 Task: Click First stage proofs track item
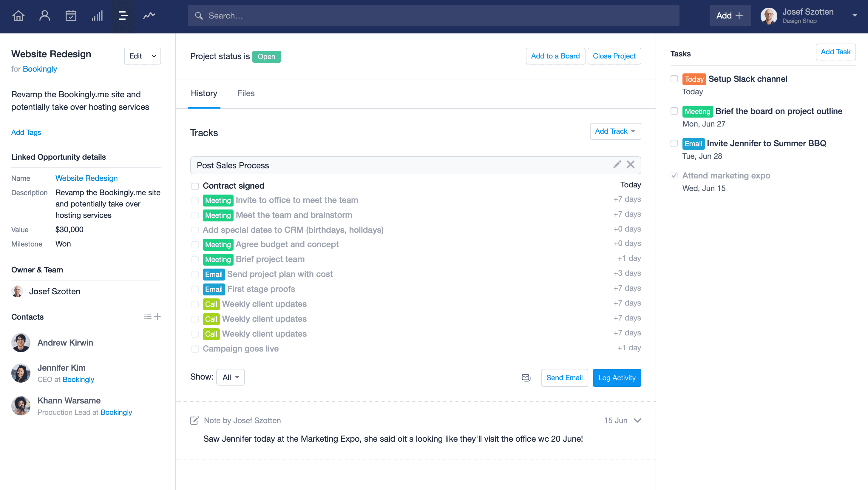click(x=261, y=289)
